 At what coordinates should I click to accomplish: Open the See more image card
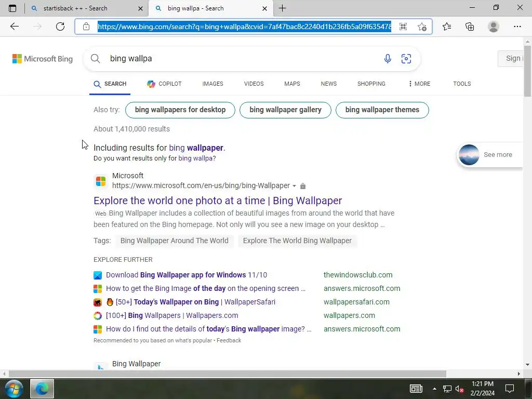[x=490, y=155]
